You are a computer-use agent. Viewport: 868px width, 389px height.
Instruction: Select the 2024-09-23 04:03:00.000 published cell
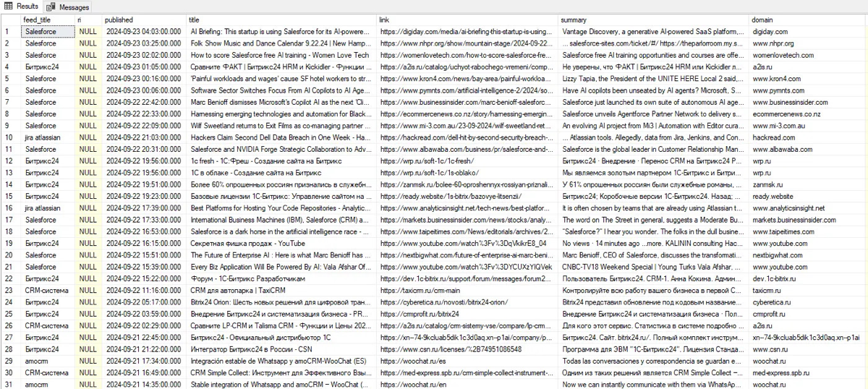tap(143, 32)
